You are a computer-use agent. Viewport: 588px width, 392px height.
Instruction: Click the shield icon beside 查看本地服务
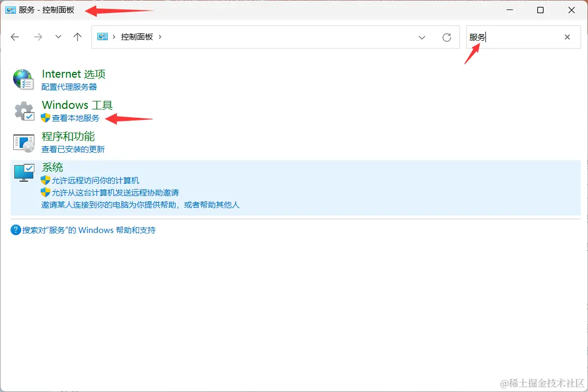coord(44,118)
